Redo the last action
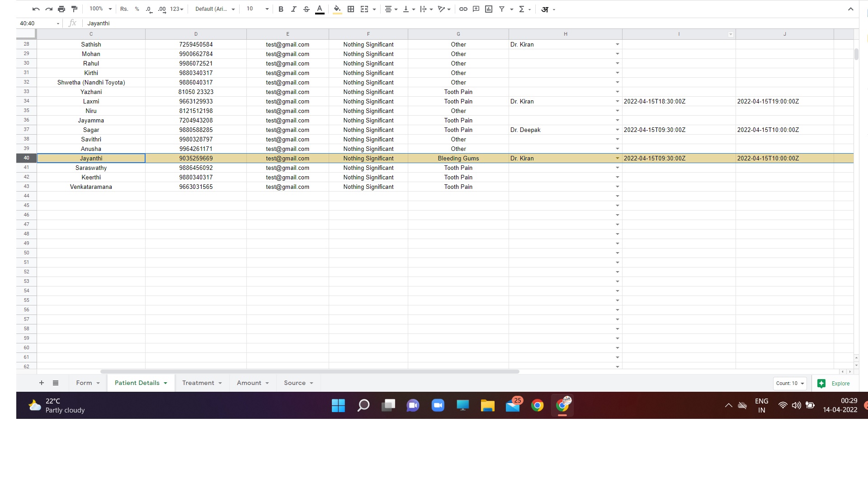Viewport: 868px width, 488px height. pos(49,9)
